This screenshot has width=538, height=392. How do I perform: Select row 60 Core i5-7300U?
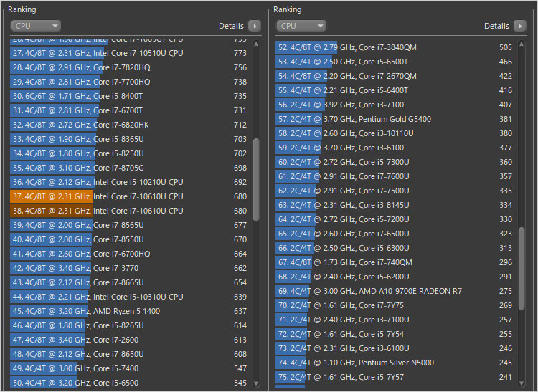[x=395, y=162]
